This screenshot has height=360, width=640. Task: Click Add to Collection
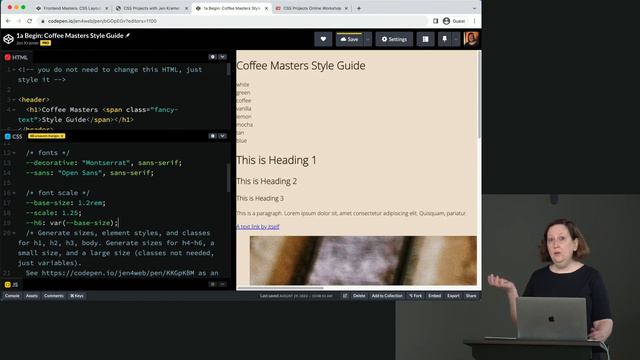coord(387,296)
